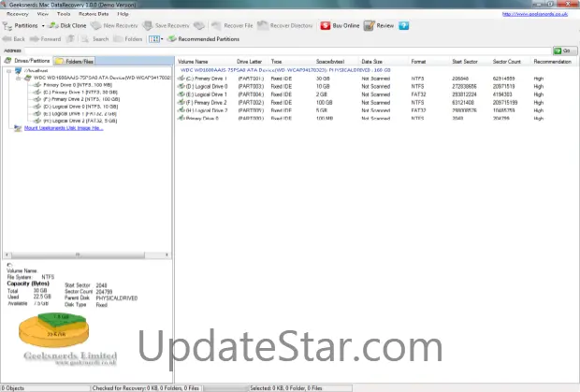Select Primary Drive 0 [NTFS, 100 MB] in tree
This screenshot has height=392, width=580.
tap(78, 85)
